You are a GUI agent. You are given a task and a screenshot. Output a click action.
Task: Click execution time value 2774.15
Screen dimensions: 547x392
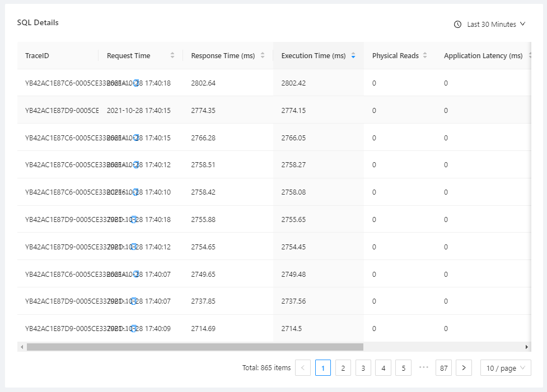[x=293, y=111]
